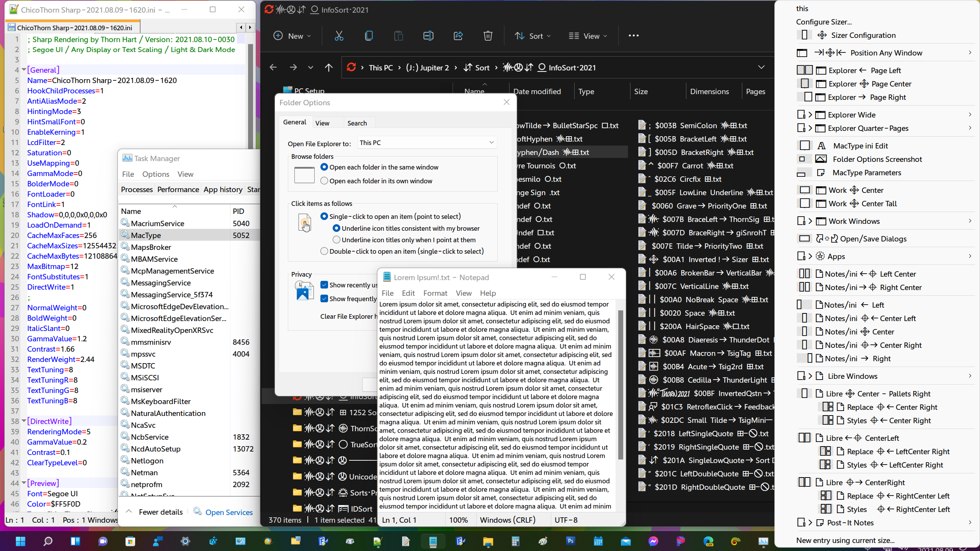Select the MacType process in Task Manager
The image size is (980, 551).
click(x=145, y=235)
